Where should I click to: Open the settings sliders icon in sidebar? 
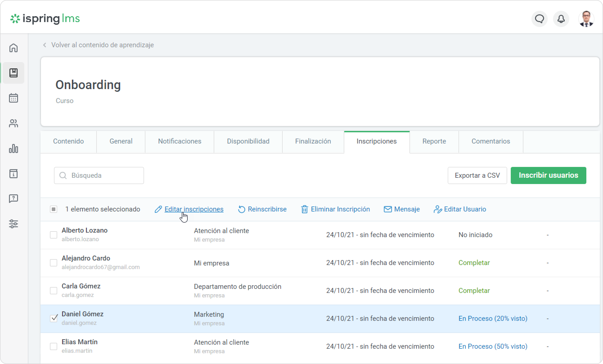(x=13, y=224)
